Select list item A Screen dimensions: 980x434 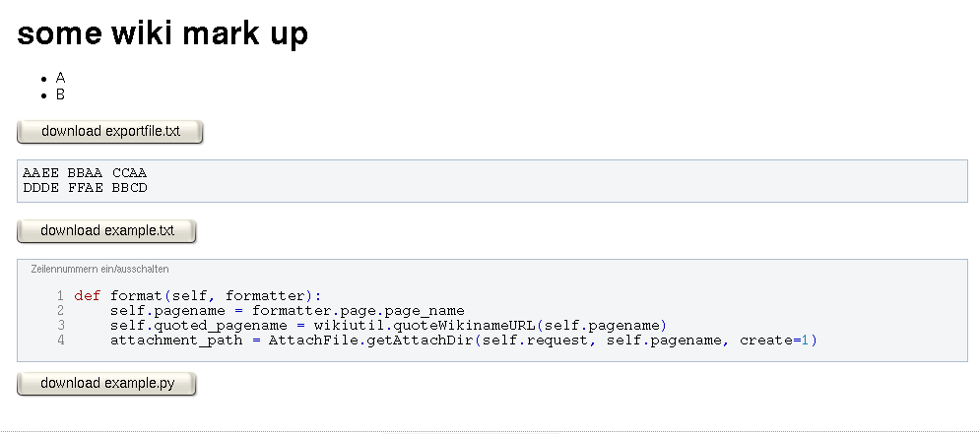61,78
